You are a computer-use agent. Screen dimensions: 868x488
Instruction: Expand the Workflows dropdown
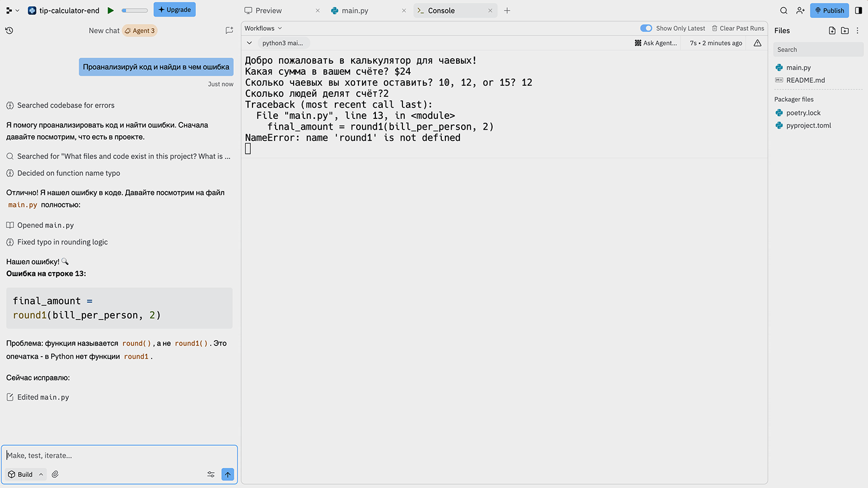[x=263, y=28]
